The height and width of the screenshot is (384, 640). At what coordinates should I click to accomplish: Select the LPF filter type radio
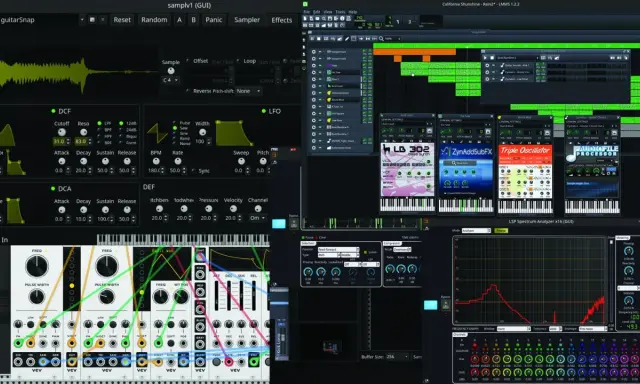click(99, 123)
